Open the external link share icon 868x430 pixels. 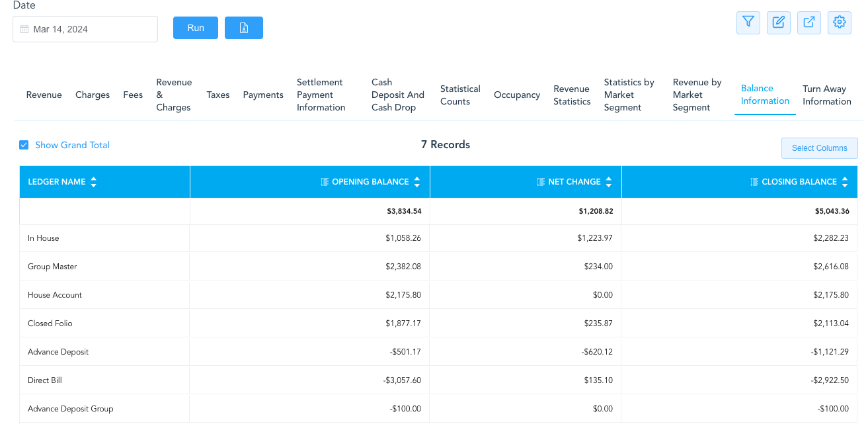809,22
